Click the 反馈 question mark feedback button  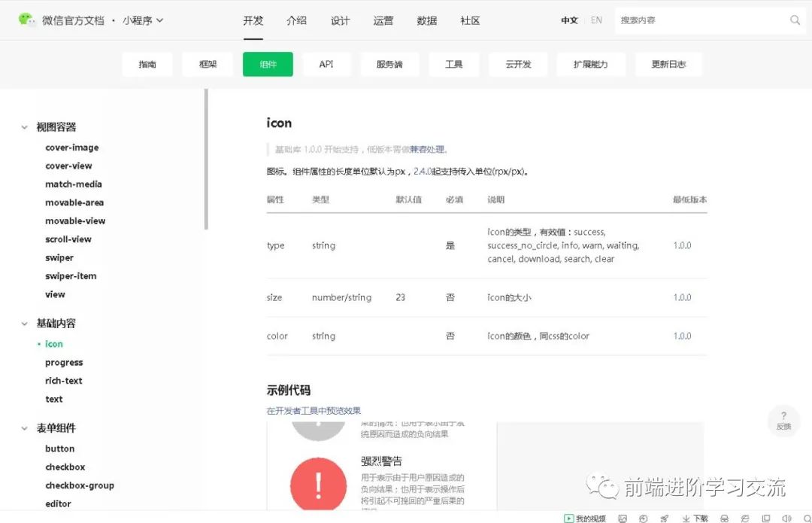point(783,421)
